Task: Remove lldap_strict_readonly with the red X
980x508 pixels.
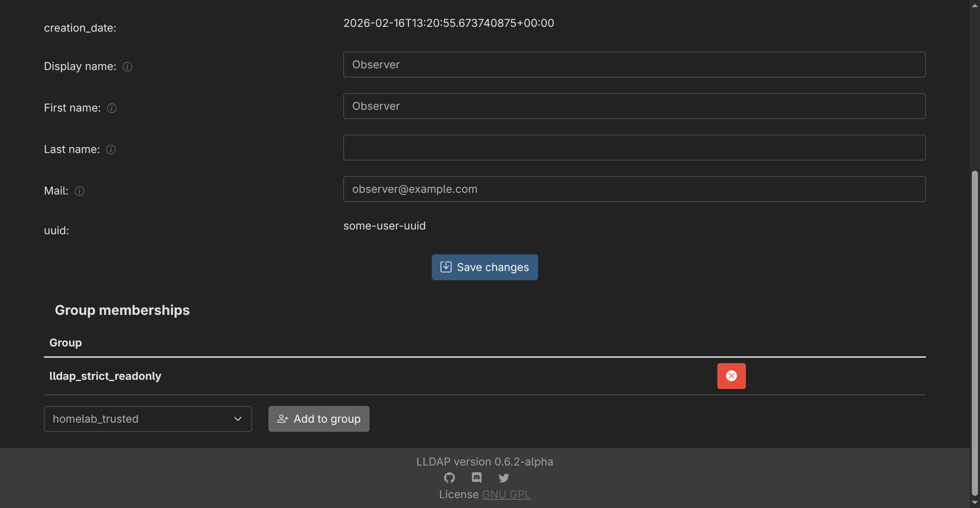Action: tap(731, 376)
